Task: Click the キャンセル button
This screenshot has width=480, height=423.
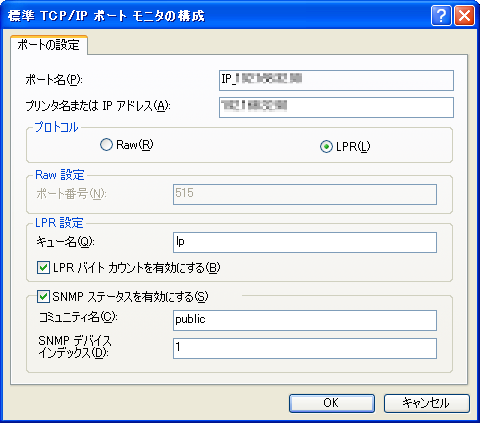Action: click(x=427, y=403)
